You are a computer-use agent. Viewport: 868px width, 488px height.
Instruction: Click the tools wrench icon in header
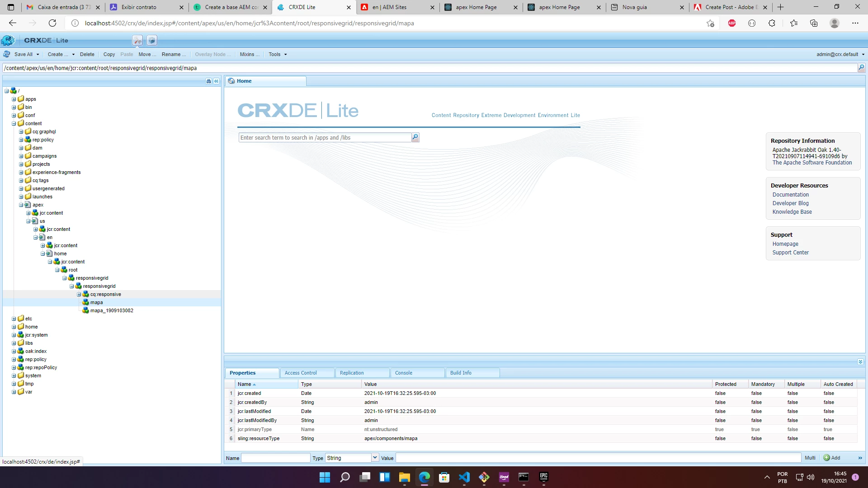coord(137,41)
